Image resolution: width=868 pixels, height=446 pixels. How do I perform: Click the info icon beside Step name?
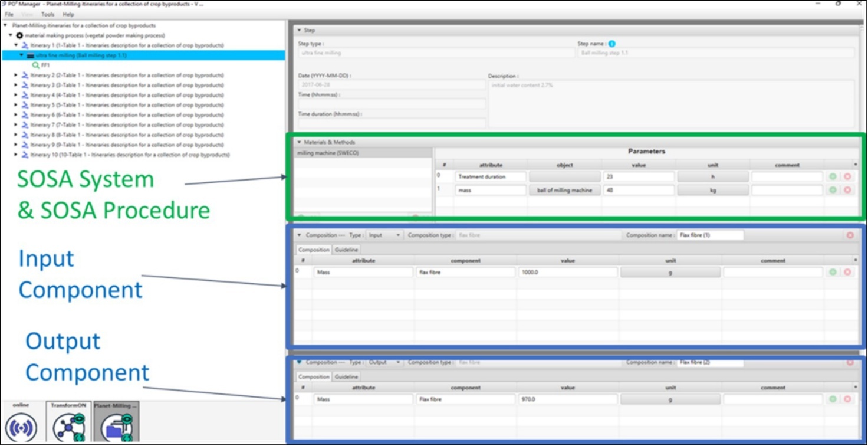[611, 44]
